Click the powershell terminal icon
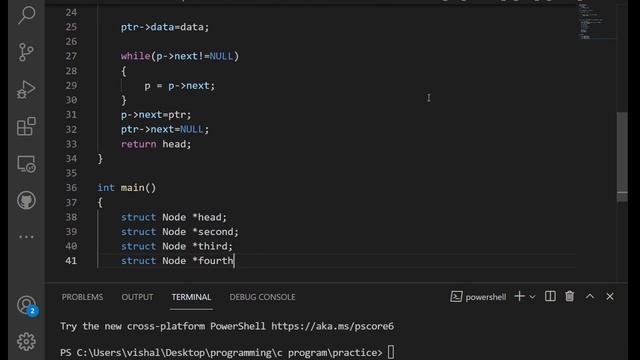 pyautogui.click(x=456, y=297)
